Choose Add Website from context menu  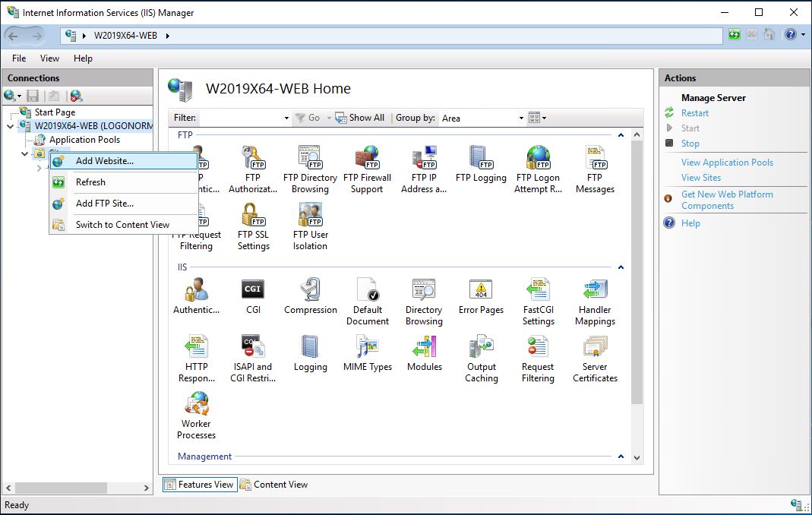click(124, 161)
